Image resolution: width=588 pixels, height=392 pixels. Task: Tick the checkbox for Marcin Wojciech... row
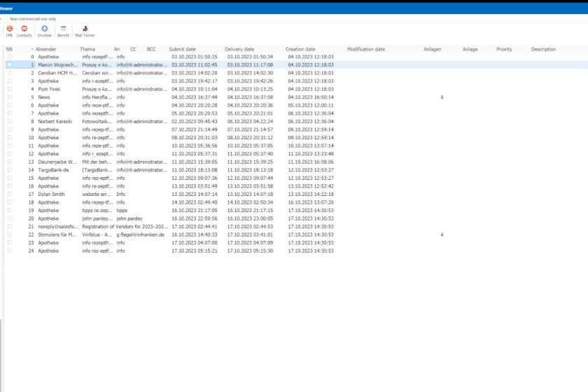click(x=9, y=65)
